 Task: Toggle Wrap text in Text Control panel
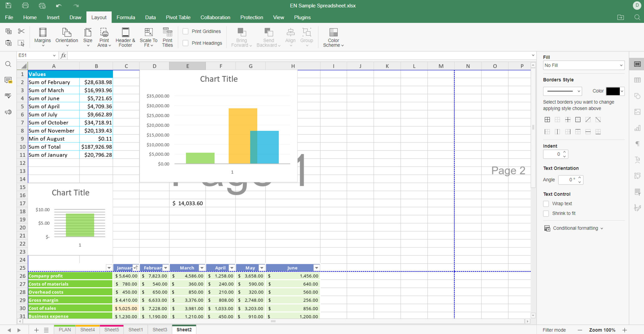[546, 203]
